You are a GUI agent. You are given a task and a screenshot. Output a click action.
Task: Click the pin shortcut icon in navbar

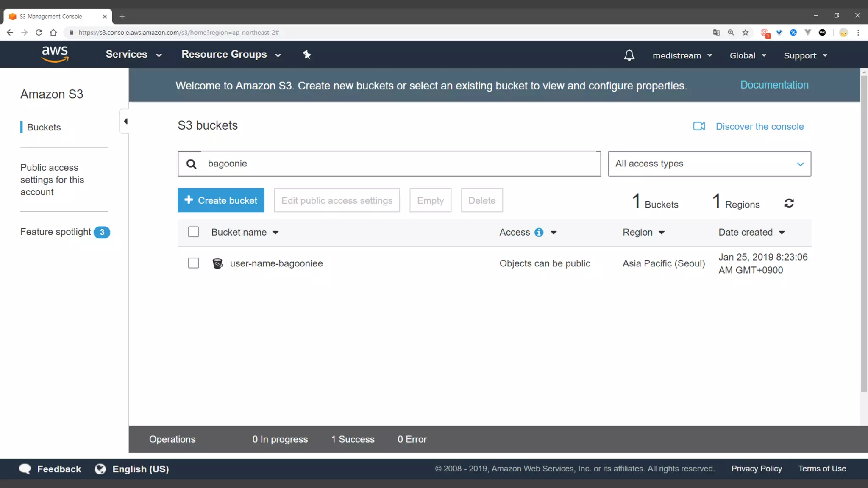[x=307, y=55]
